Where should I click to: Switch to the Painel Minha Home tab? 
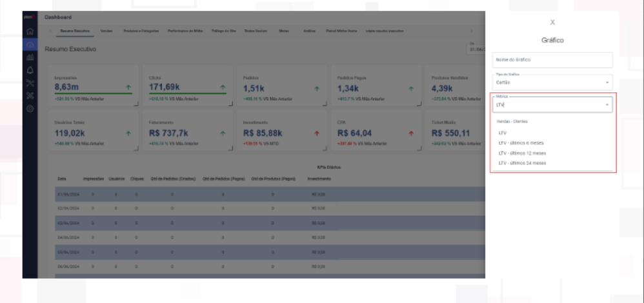(x=341, y=31)
